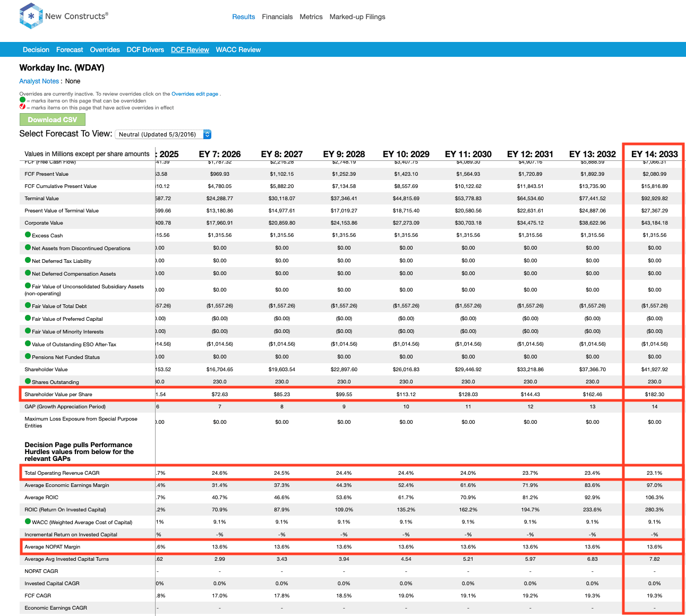This screenshot has height=616, width=686.
Task: Open the Financials top navigation item
Action: (x=277, y=17)
